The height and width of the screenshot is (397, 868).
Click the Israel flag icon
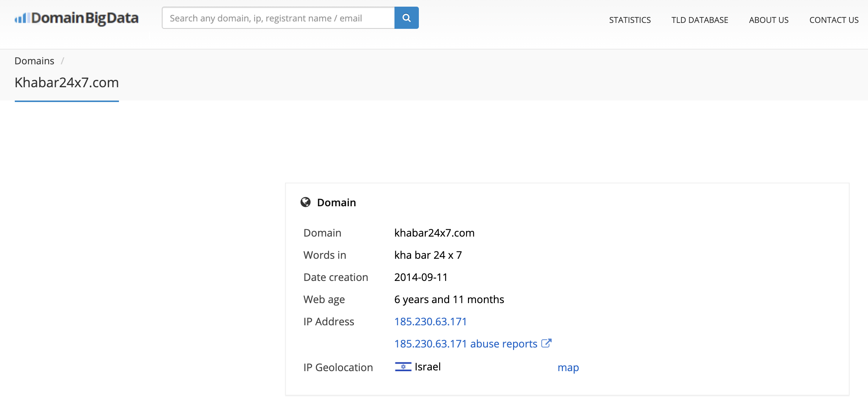point(403,367)
